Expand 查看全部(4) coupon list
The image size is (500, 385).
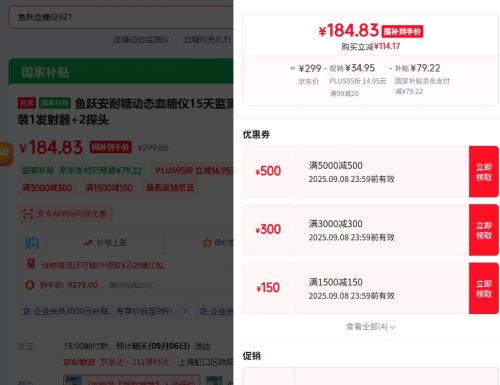371,327
